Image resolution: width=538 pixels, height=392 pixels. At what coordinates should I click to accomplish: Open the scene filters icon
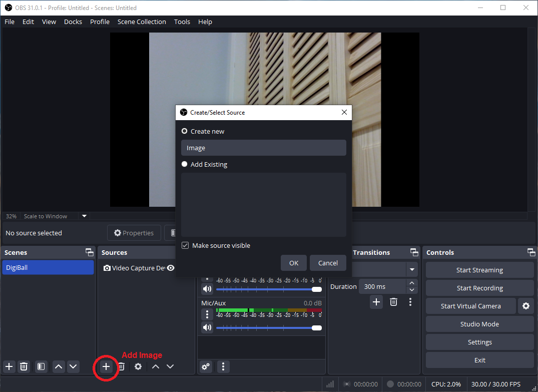41,366
